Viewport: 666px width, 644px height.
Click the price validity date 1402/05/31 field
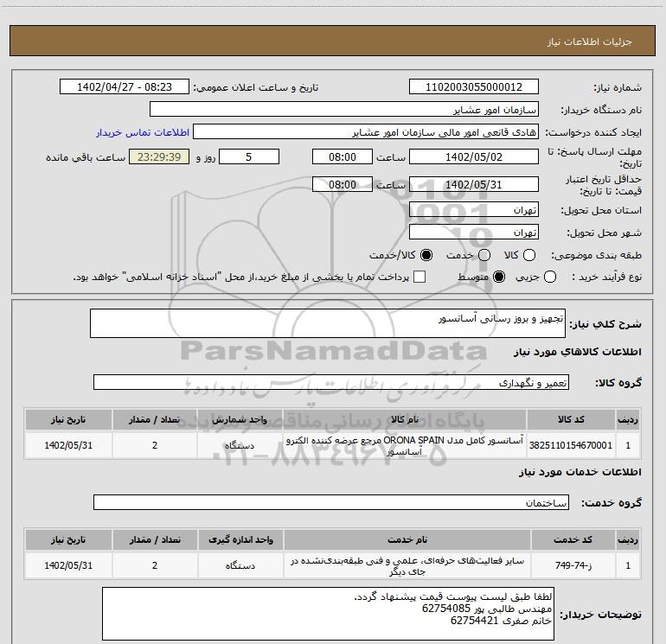click(x=474, y=184)
